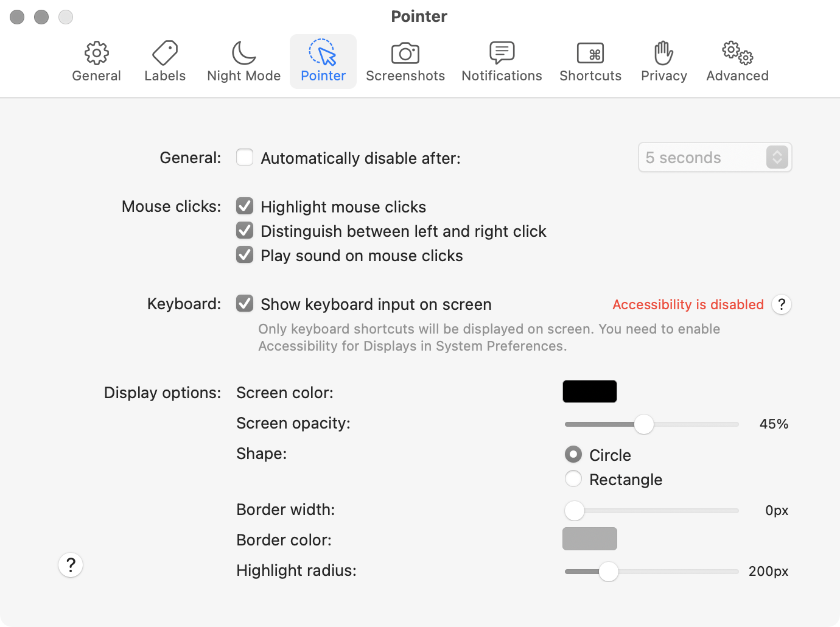Click the help button beside Accessibility is disabled

[x=782, y=304]
